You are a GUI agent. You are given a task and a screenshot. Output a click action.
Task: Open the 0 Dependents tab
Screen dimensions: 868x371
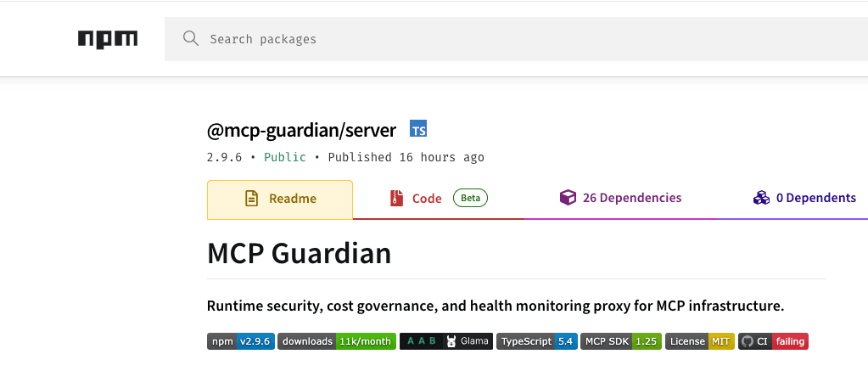tap(804, 200)
